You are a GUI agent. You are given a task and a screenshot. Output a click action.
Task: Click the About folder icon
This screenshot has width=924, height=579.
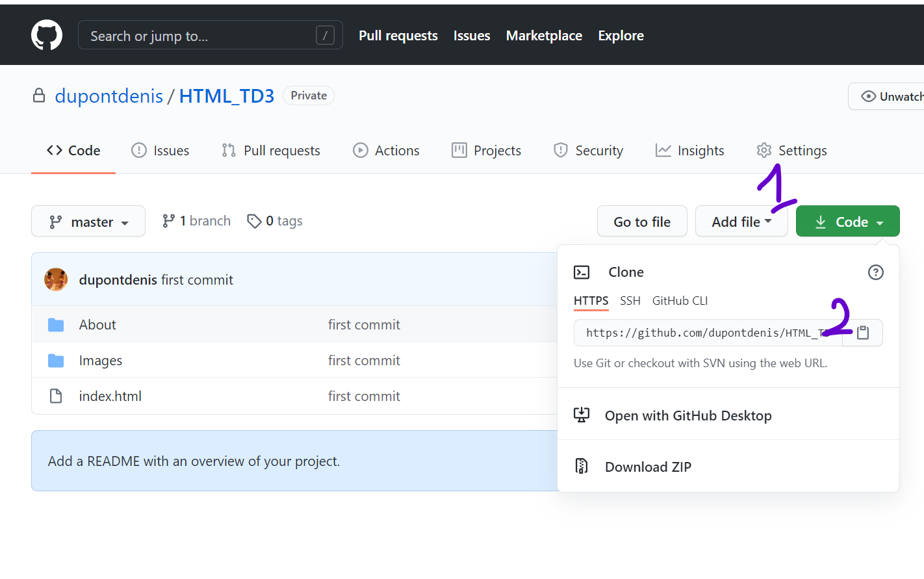coord(56,325)
